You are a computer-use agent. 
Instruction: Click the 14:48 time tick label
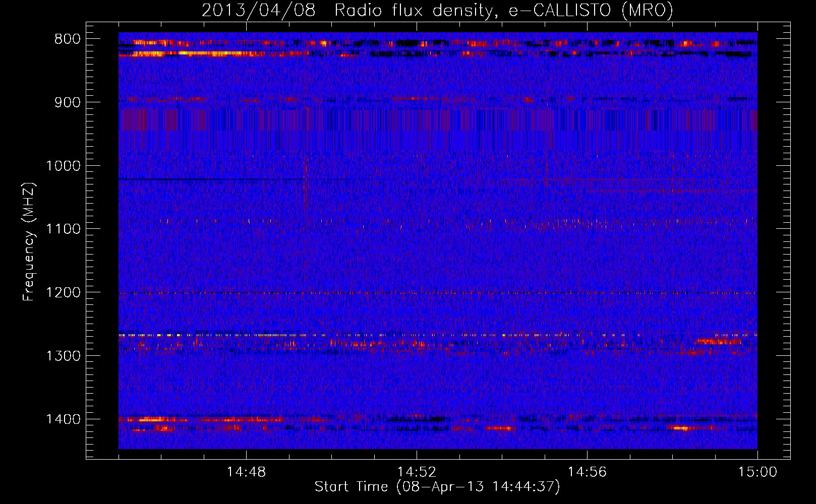(x=246, y=472)
